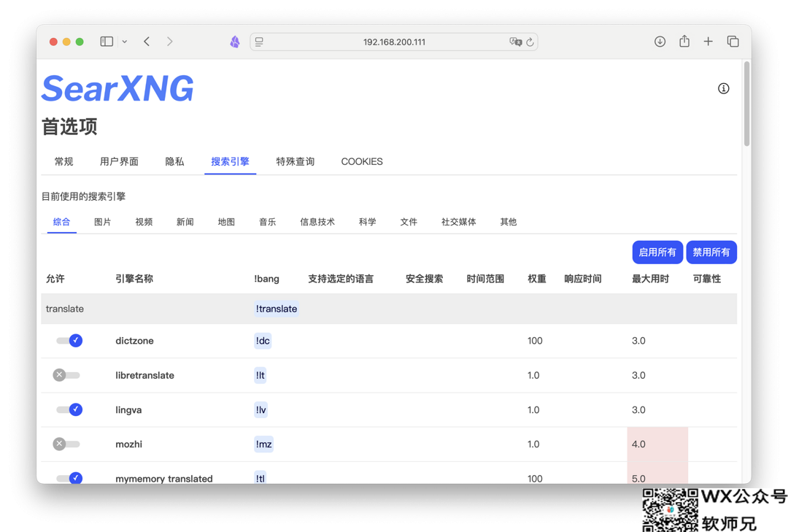This screenshot has width=788, height=532.
Task: Click the address bar showing 192.168.200.111
Action: (394, 42)
